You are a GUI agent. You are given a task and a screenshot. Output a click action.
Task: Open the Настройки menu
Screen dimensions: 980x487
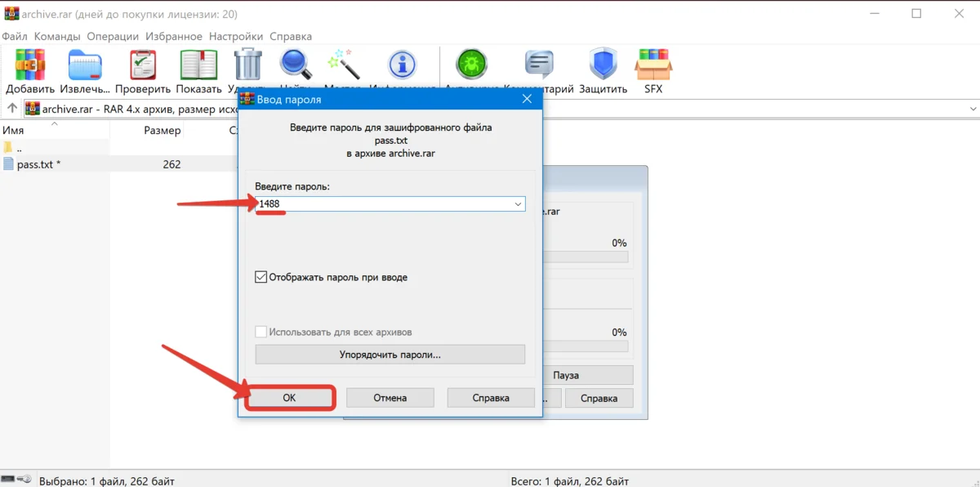pyautogui.click(x=235, y=36)
